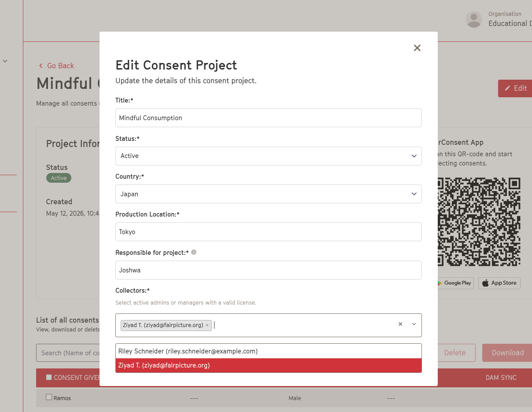
Task: Click the QR code image
Action: pos(479,221)
